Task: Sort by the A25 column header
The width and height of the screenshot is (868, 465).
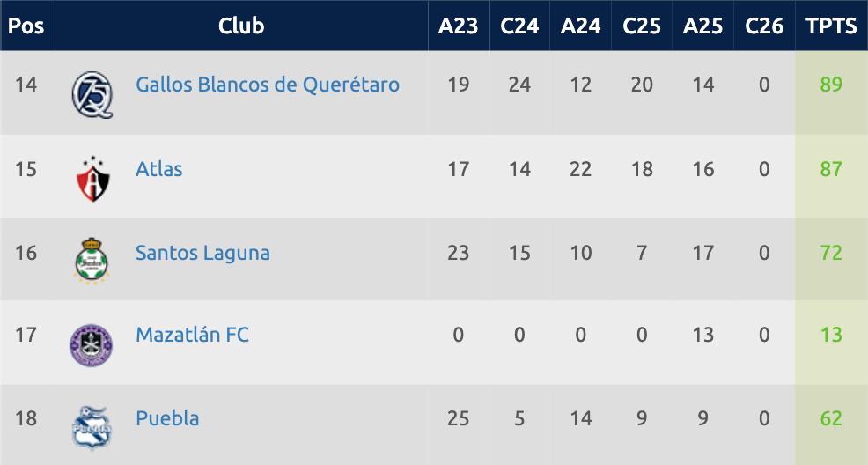Action: [702, 26]
